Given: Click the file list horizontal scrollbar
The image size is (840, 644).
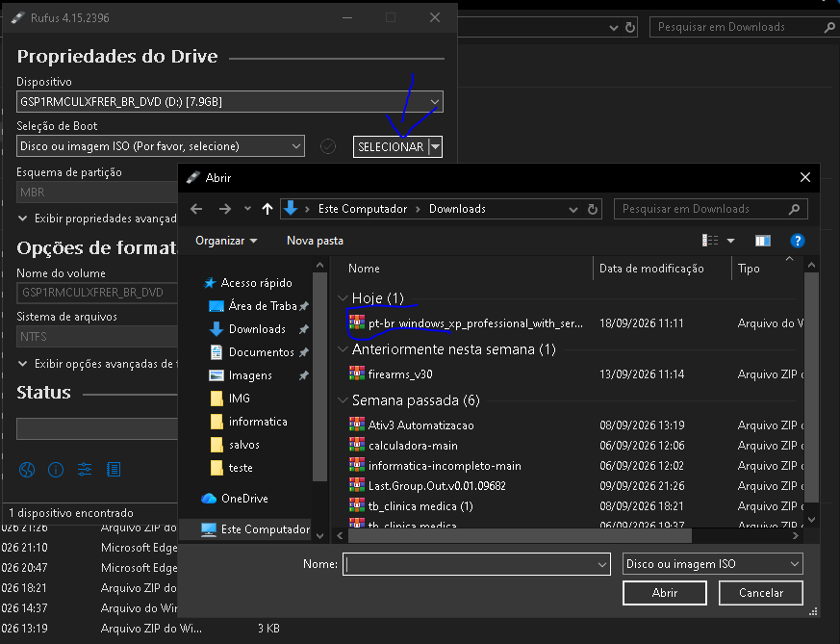Looking at the screenshot, I should [x=520, y=535].
